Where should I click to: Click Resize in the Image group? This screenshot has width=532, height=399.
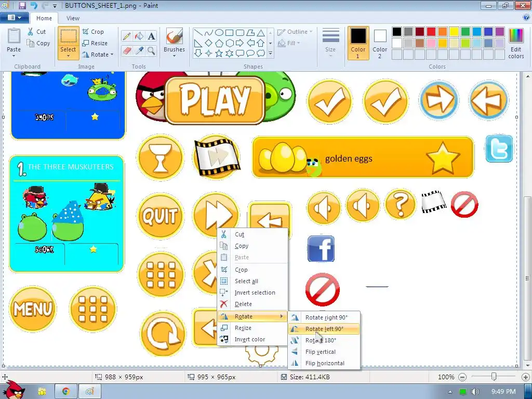coord(95,43)
